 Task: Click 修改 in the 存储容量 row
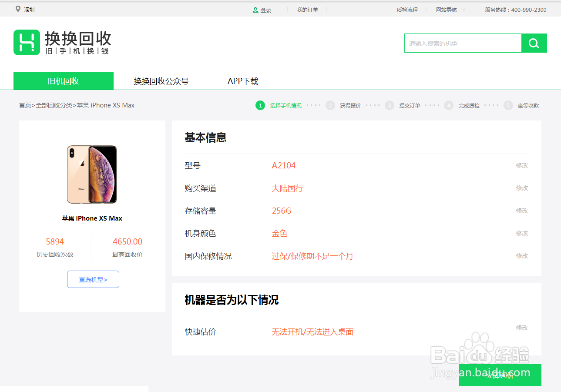coord(522,211)
